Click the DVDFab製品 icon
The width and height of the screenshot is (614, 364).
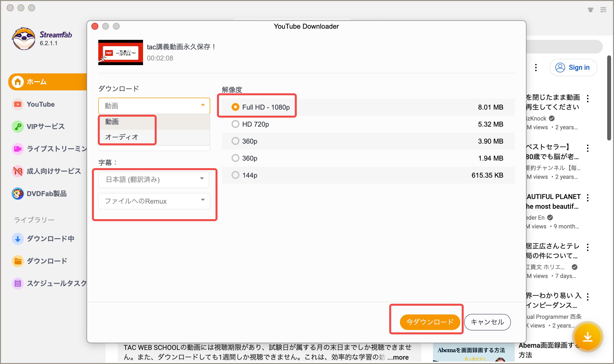click(x=18, y=193)
